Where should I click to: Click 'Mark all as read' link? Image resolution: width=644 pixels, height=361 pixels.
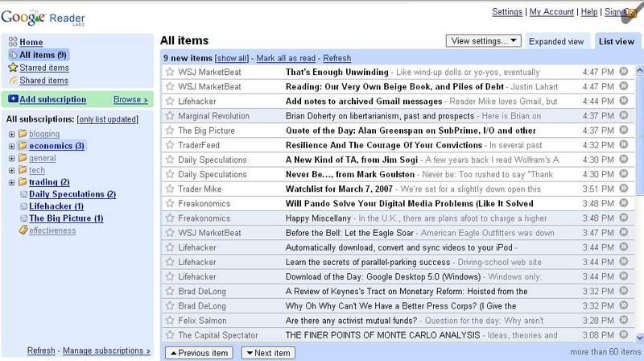(x=286, y=58)
